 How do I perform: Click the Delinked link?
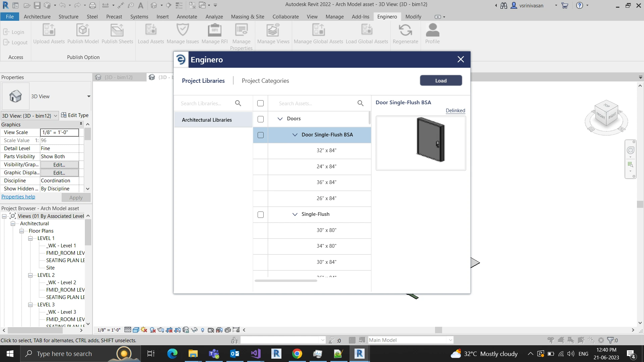pyautogui.click(x=455, y=111)
